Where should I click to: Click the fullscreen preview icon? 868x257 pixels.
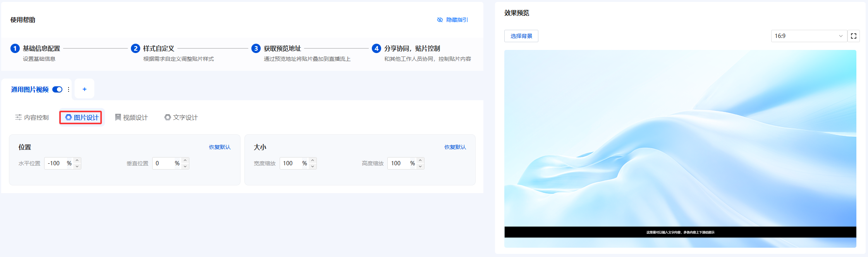(853, 36)
